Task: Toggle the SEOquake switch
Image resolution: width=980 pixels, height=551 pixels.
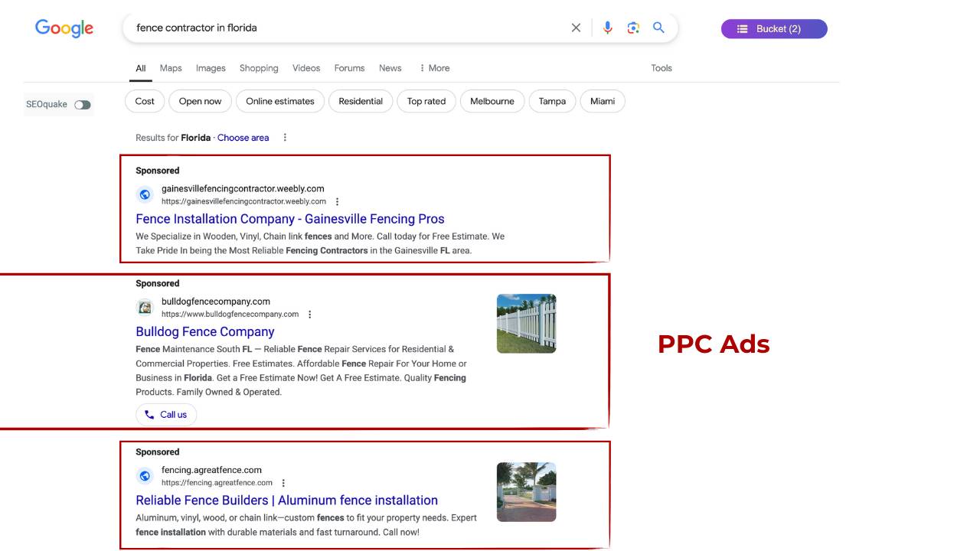Action: coord(83,104)
